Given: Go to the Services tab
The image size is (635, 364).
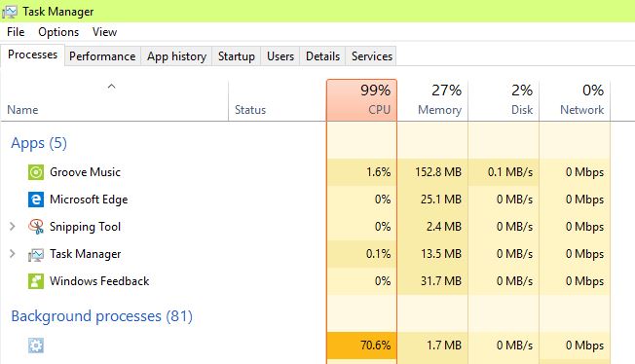Looking at the screenshot, I should coord(372,56).
